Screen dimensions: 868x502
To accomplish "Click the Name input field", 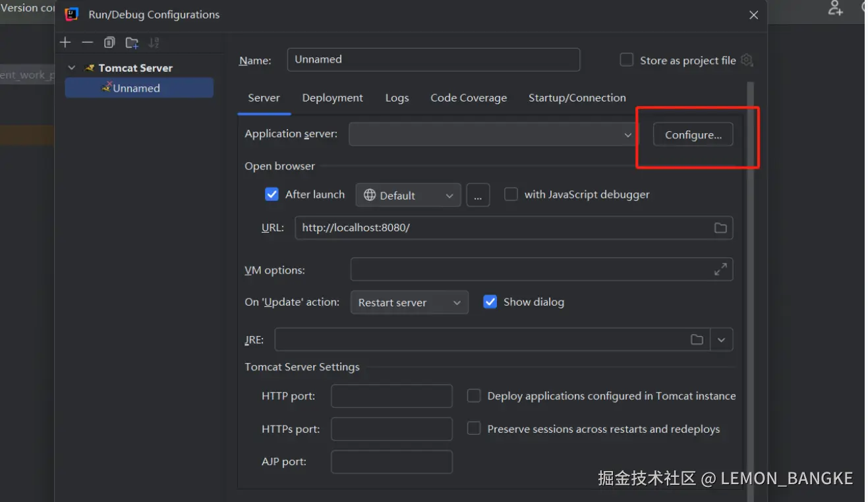I will click(x=434, y=59).
